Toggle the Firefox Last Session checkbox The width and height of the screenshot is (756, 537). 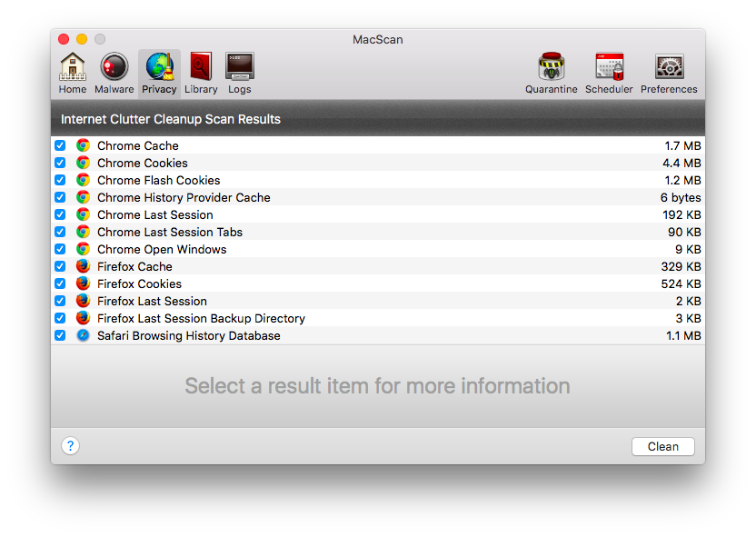(x=60, y=302)
